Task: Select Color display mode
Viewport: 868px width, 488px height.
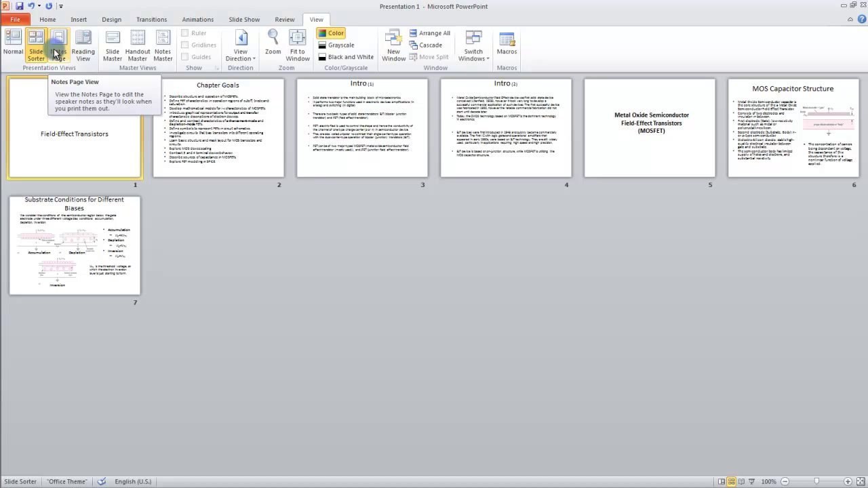Action: (x=331, y=33)
